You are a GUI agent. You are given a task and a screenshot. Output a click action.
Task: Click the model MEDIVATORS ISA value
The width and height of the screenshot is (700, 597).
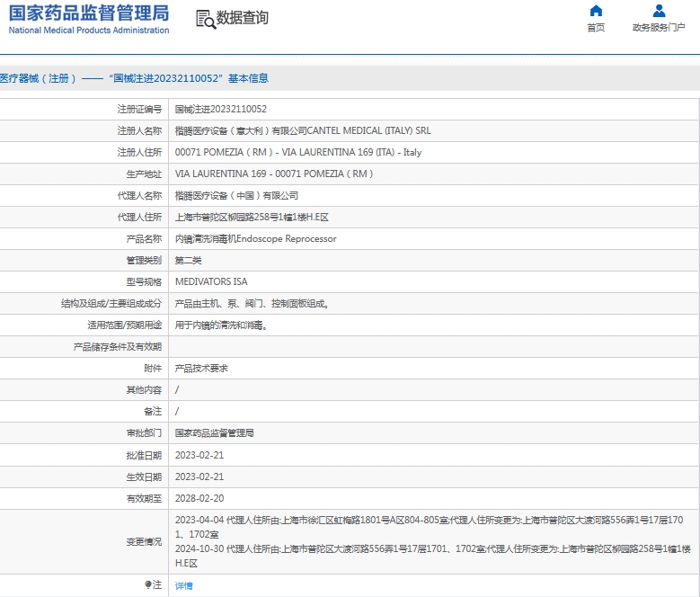click(x=211, y=281)
